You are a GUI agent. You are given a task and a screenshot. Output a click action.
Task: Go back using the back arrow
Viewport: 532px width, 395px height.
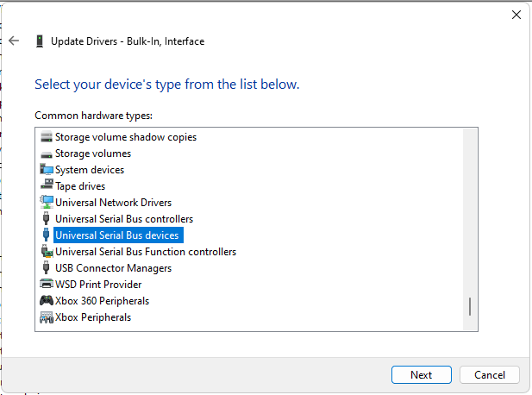(x=14, y=41)
